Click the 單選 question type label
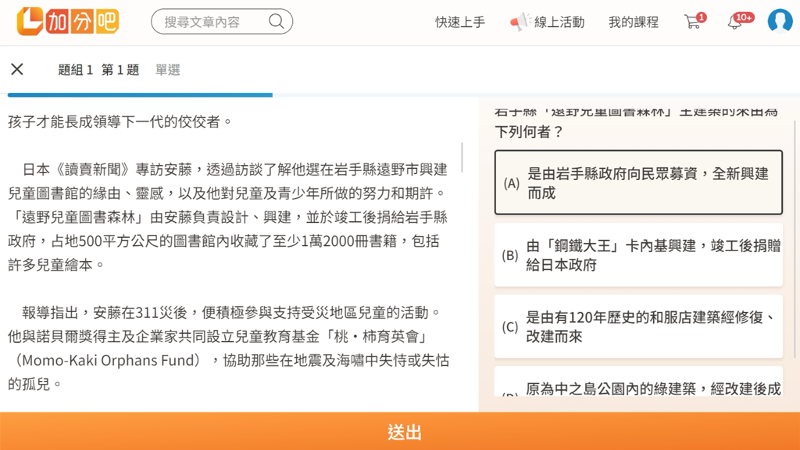This screenshot has width=800, height=450. pyautogui.click(x=168, y=70)
